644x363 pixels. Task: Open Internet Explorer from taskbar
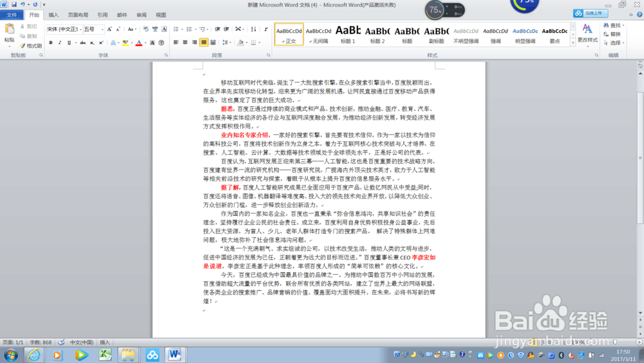(x=33, y=355)
